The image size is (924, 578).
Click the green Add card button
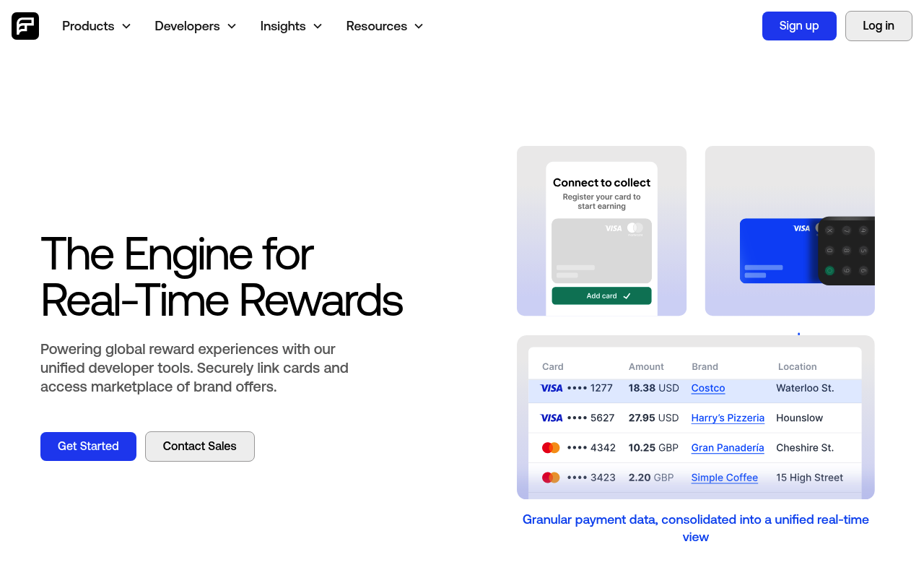[601, 296]
